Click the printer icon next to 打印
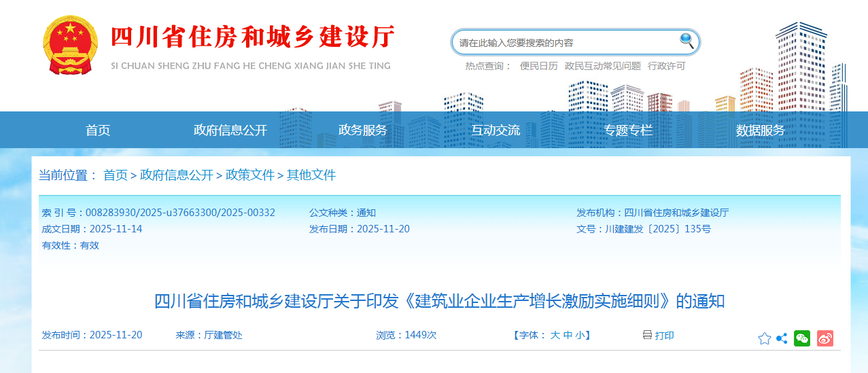Screen dimensions: 868x373 (x=647, y=335)
